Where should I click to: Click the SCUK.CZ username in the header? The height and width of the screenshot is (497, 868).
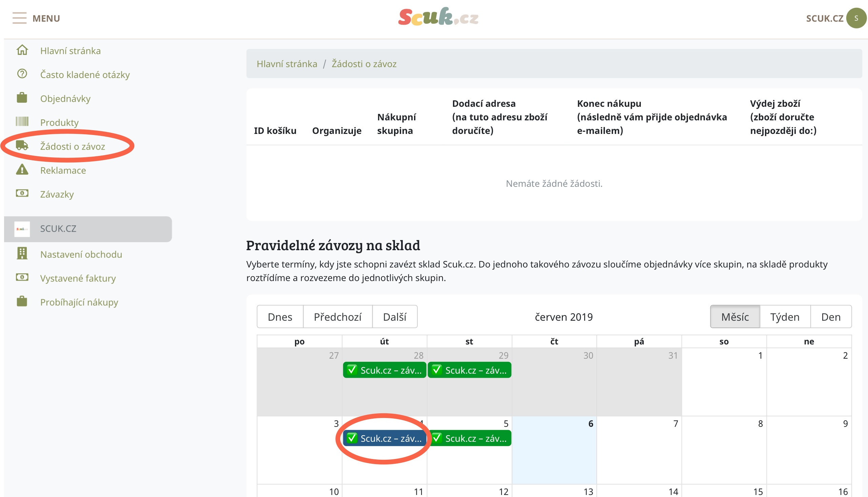pos(825,18)
